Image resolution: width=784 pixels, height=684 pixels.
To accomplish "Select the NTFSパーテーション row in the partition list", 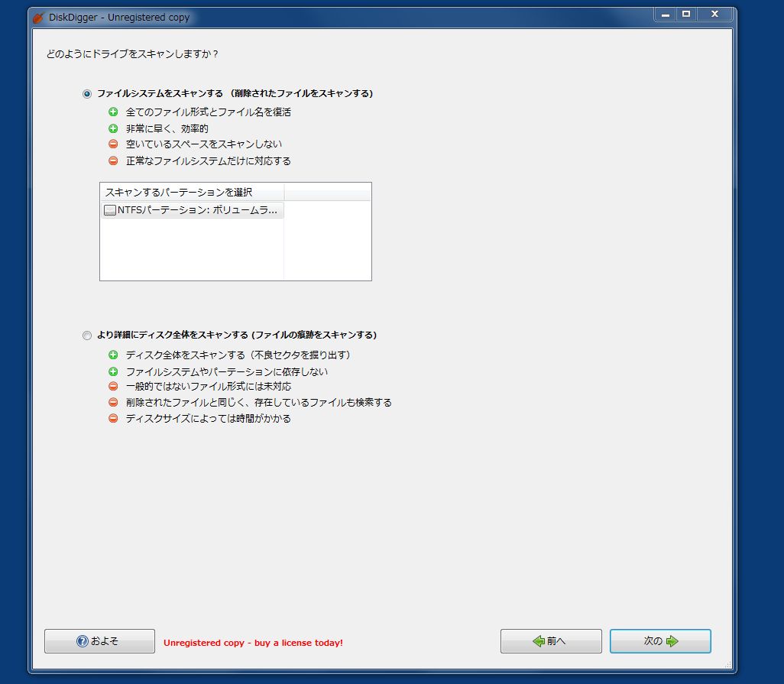I will pyautogui.click(x=193, y=210).
